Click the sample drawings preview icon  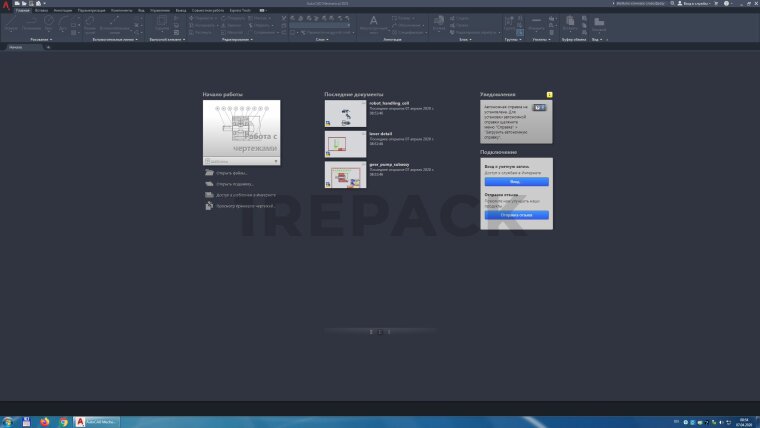tap(209, 206)
